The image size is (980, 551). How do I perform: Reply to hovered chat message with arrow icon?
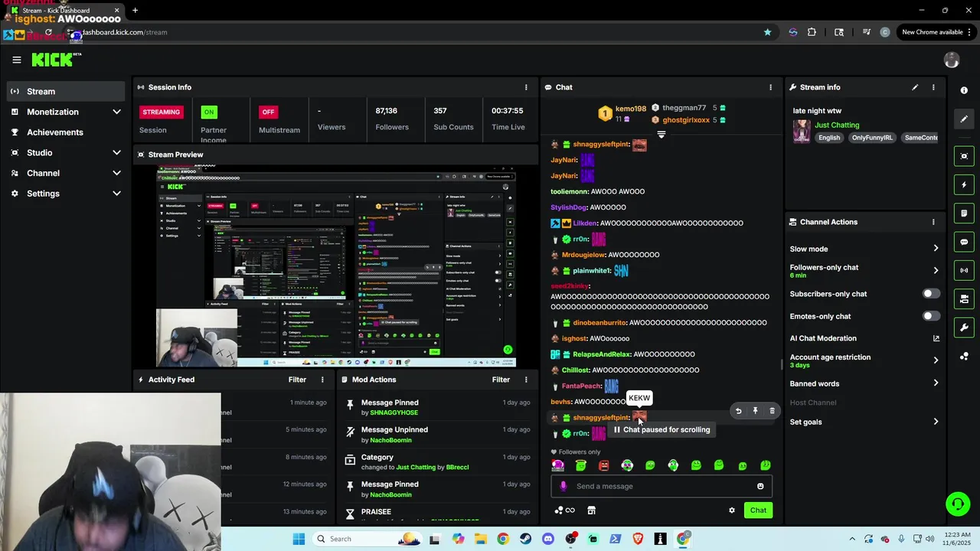pos(738,411)
